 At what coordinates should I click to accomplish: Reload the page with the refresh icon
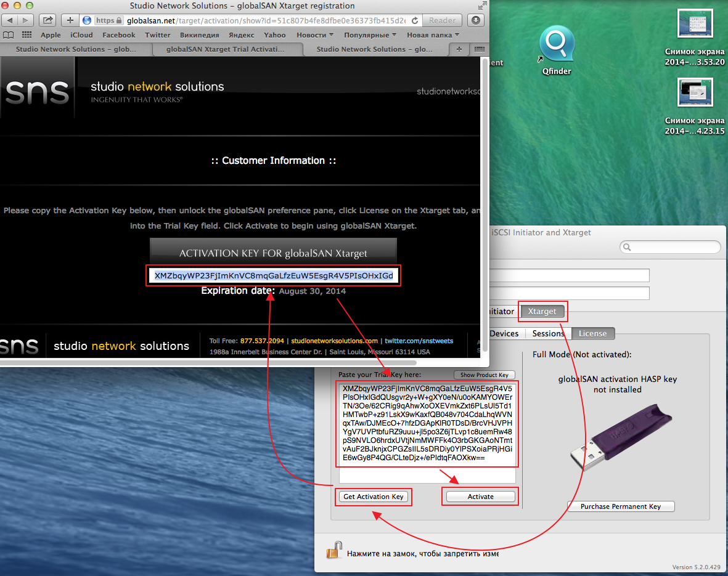tap(415, 20)
